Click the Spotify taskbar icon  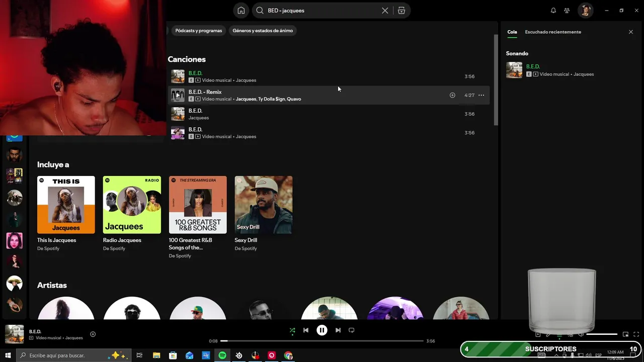point(222,355)
